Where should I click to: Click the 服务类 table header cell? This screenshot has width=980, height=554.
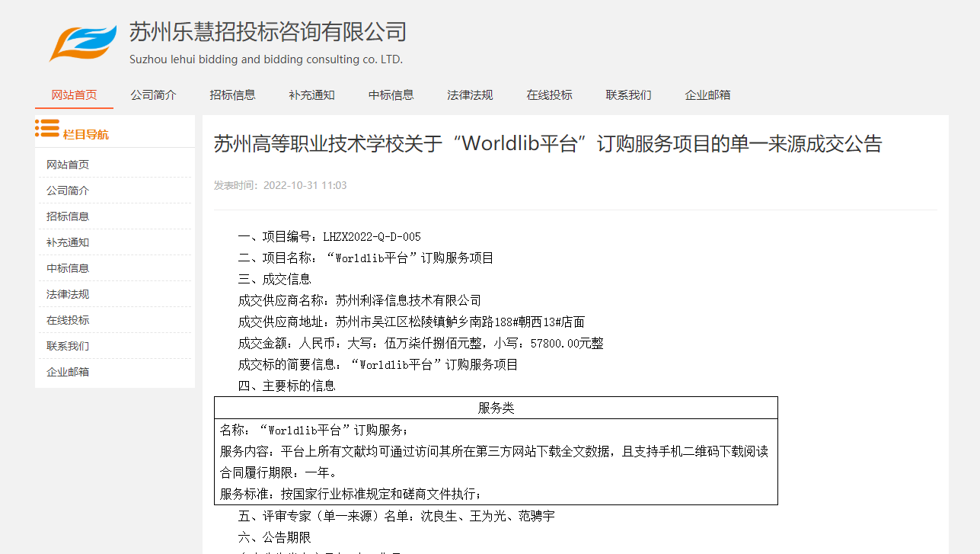pyautogui.click(x=496, y=408)
